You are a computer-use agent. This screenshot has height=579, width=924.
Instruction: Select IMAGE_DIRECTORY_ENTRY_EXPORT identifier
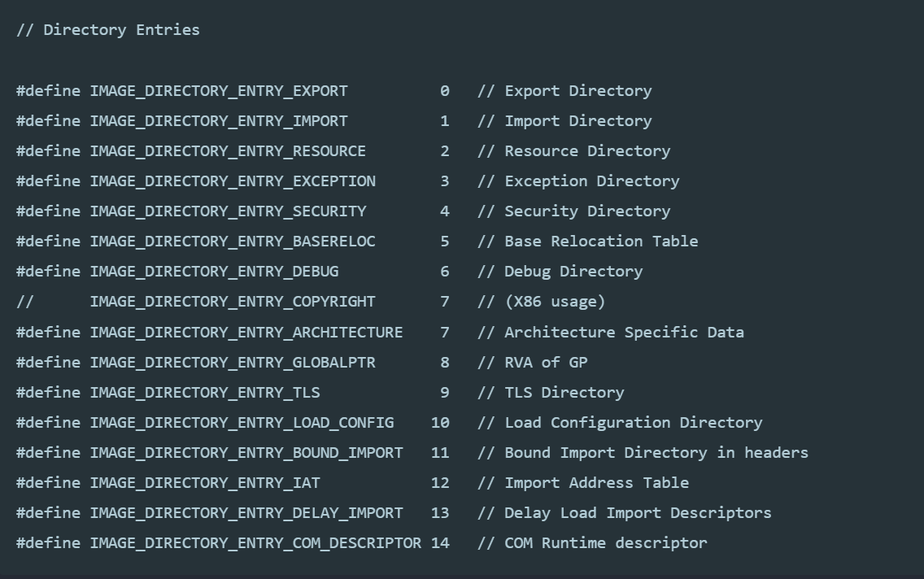(x=219, y=91)
